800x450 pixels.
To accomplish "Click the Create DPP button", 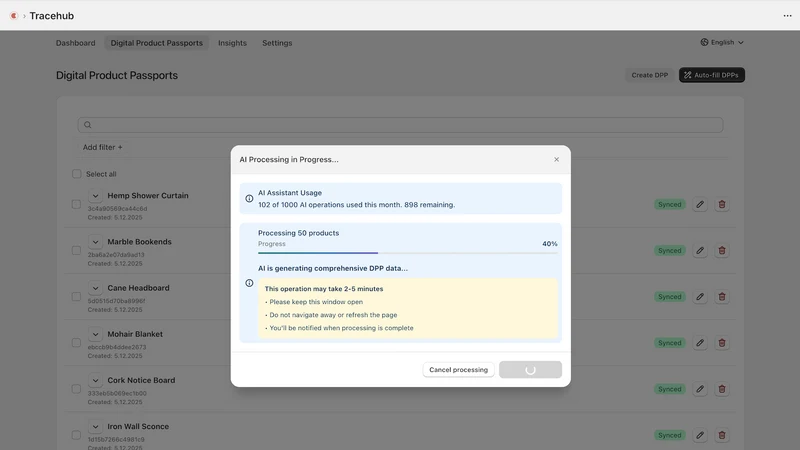I will pos(649,75).
